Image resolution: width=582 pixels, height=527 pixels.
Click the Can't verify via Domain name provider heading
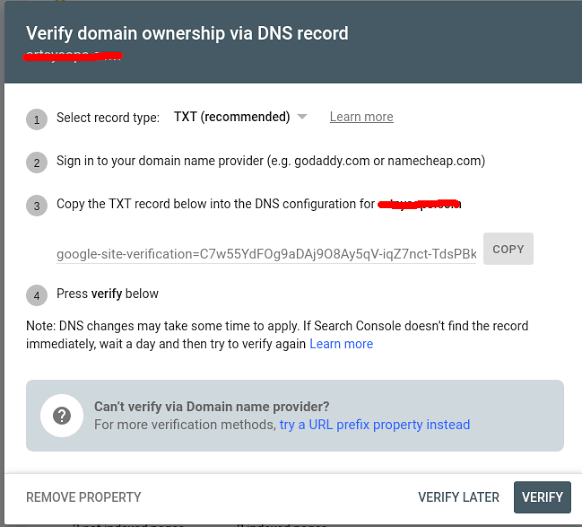click(x=212, y=407)
